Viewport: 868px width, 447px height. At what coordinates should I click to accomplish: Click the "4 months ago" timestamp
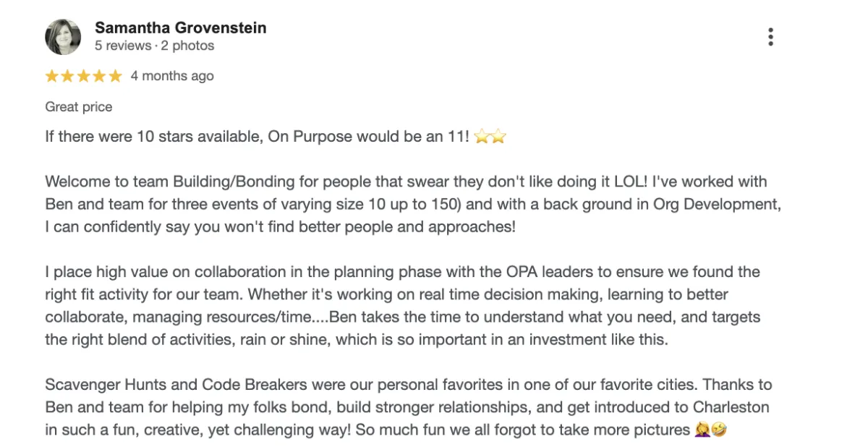pyautogui.click(x=172, y=76)
